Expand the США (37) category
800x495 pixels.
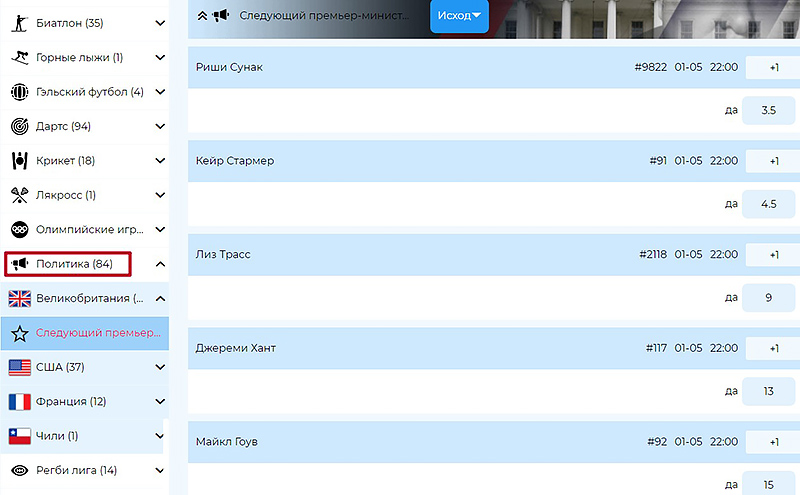click(x=160, y=367)
